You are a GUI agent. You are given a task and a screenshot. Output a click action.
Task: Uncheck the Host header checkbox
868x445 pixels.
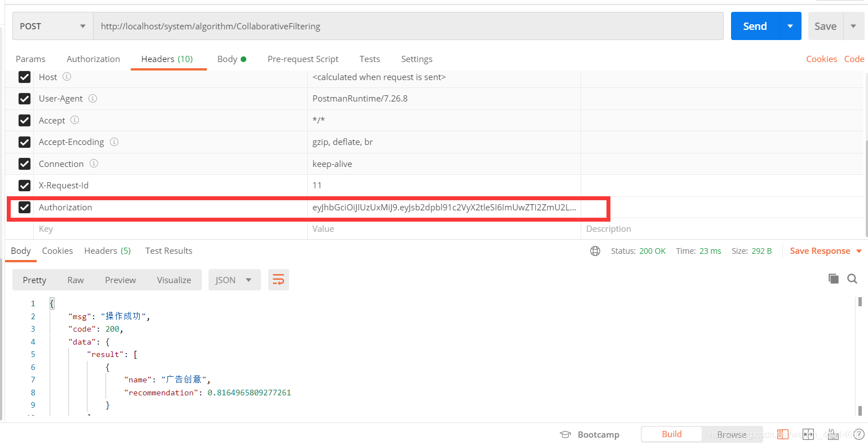[24, 77]
